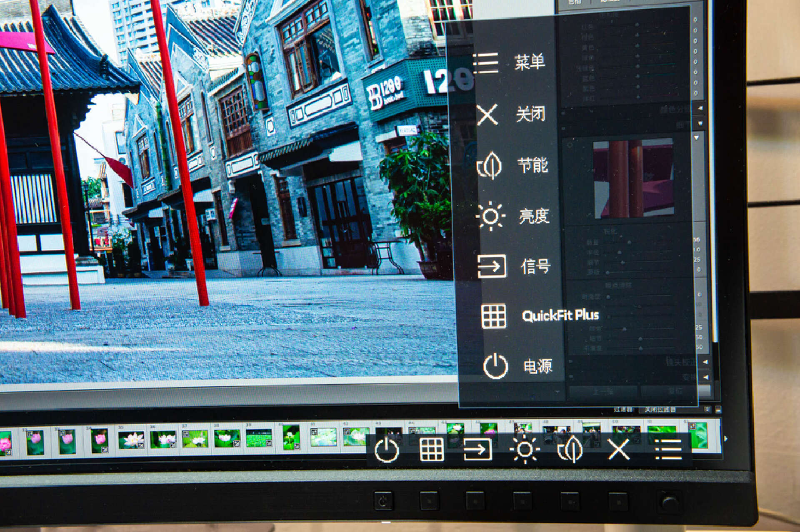Image resolution: width=800 pixels, height=532 pixels.
Task: Open the 关闭过滤器 filter dropdown
Action: (x=660, y=410)
